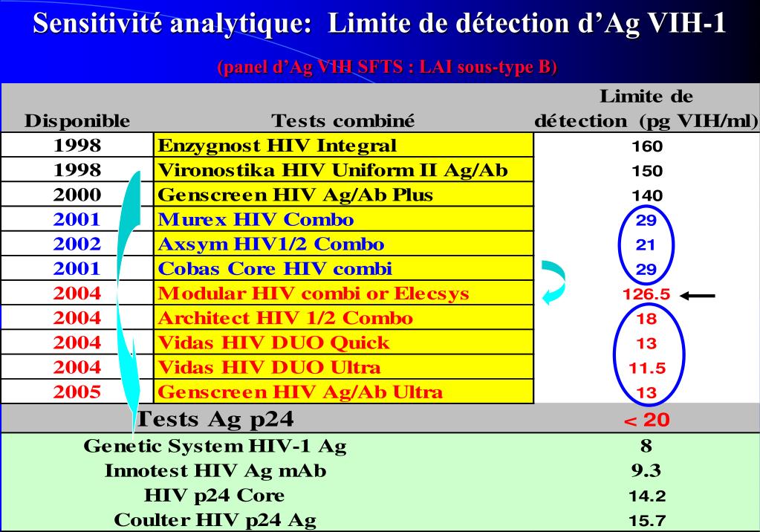Select the 'Limite de détection (pg VIH/ml)' header
This screenshot has width=760, height=532.
(646, 109)
